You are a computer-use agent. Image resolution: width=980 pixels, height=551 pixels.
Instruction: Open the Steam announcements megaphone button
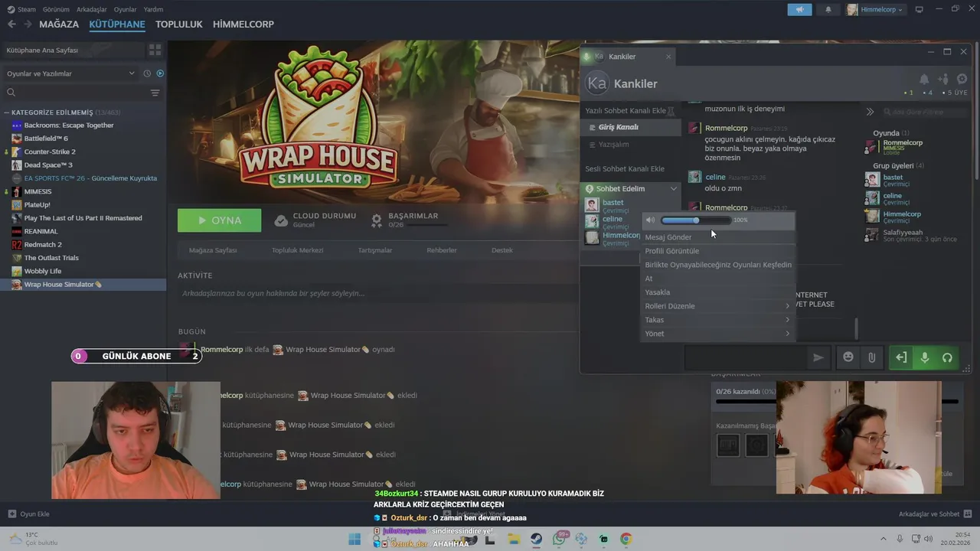[799, 10]
